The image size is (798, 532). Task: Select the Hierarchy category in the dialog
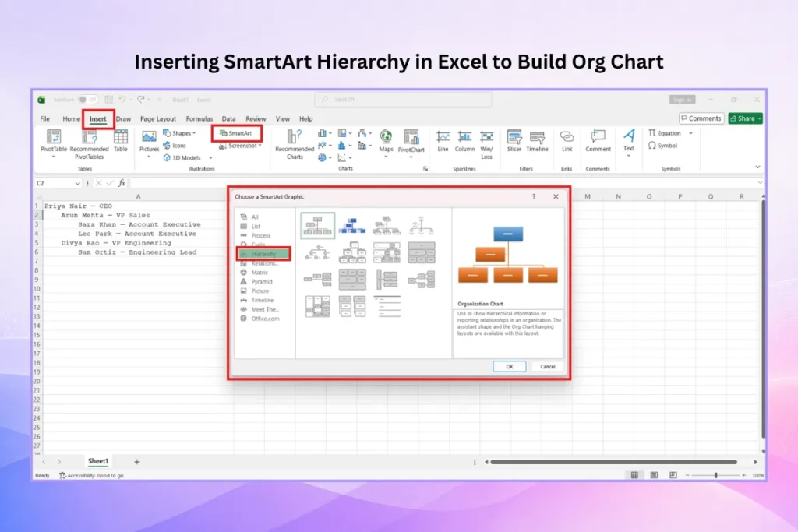tap(263, 254)
